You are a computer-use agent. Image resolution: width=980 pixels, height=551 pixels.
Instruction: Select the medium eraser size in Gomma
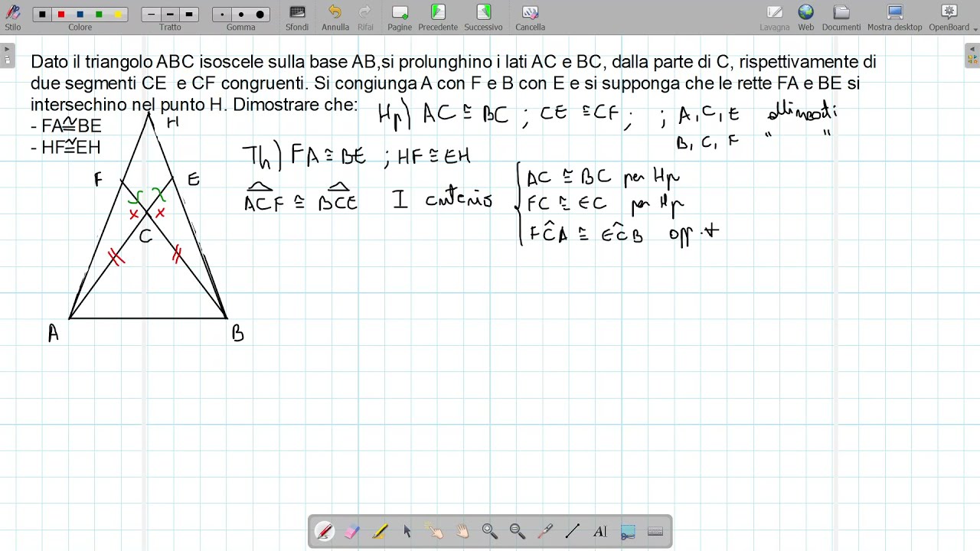tap(241, 15)
